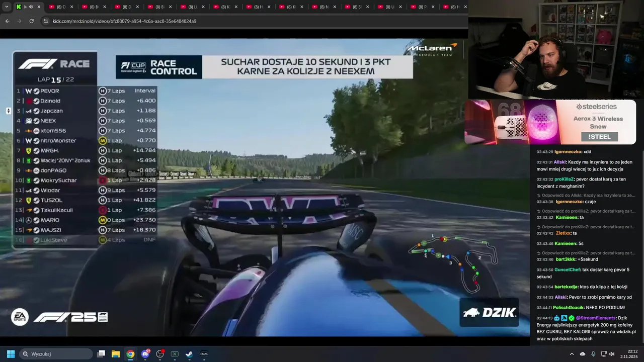Open bartekxdja's profile in chat

point(566,287)
